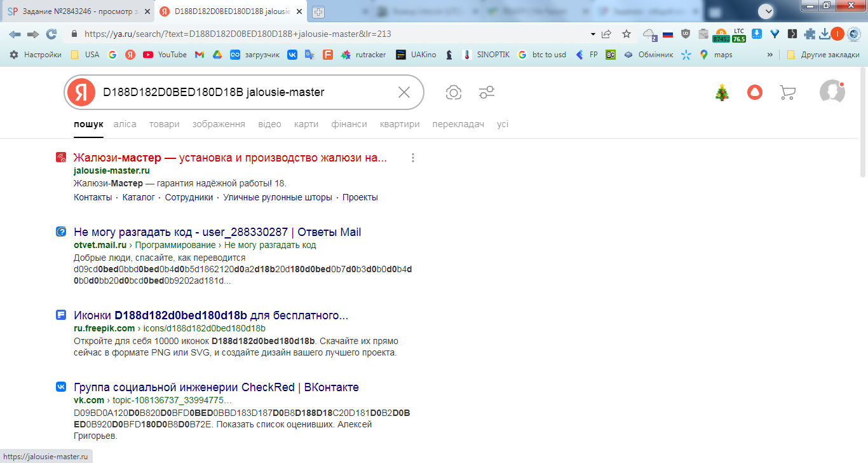This screenshot has width=868, height=463.
Task: Go back using the browser back arrow
Action: pos(15,34)
